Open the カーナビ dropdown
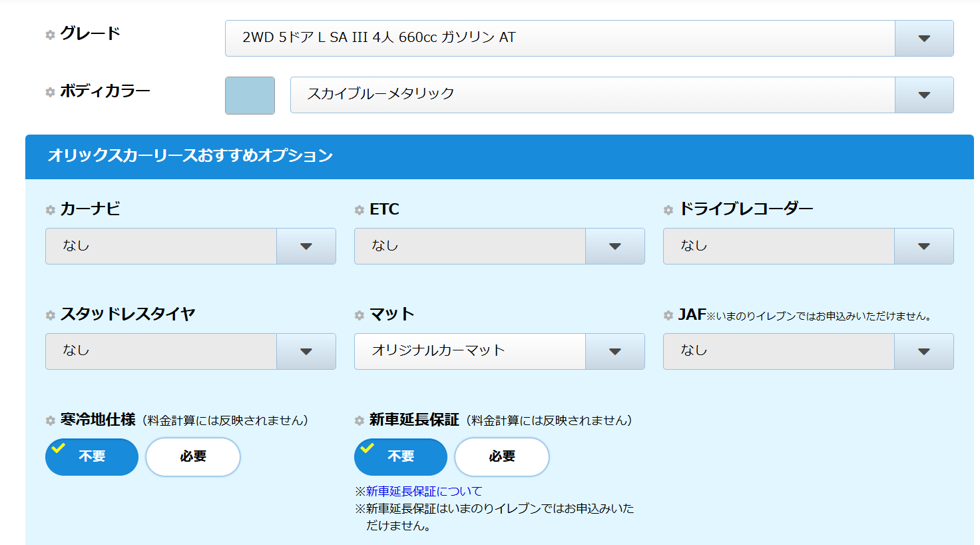Screen dimensions: 980x545 pos(190,246)
